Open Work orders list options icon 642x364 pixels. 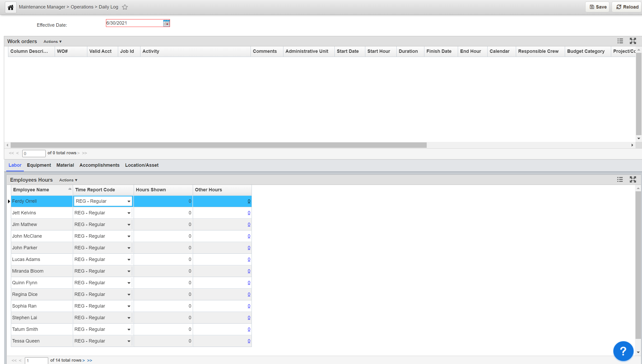620,41
